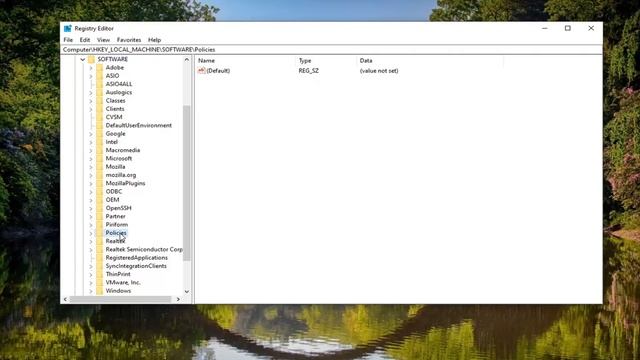
Task: Expand the Adobe key
Action: click(91, 67)
